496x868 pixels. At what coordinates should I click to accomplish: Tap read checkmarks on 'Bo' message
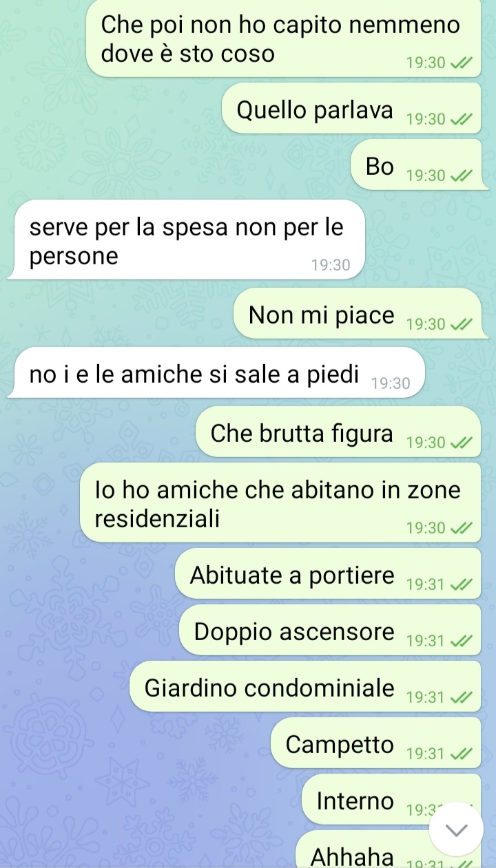[461, 176]
